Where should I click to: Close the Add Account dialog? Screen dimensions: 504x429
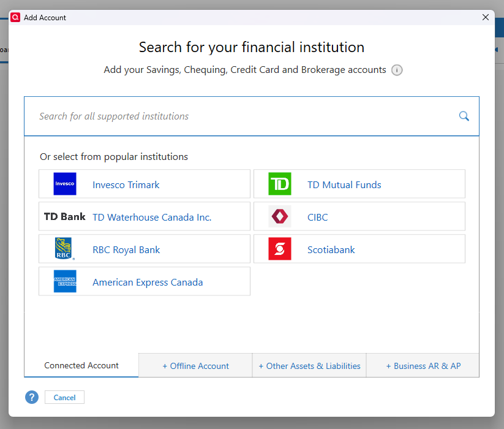486,17
